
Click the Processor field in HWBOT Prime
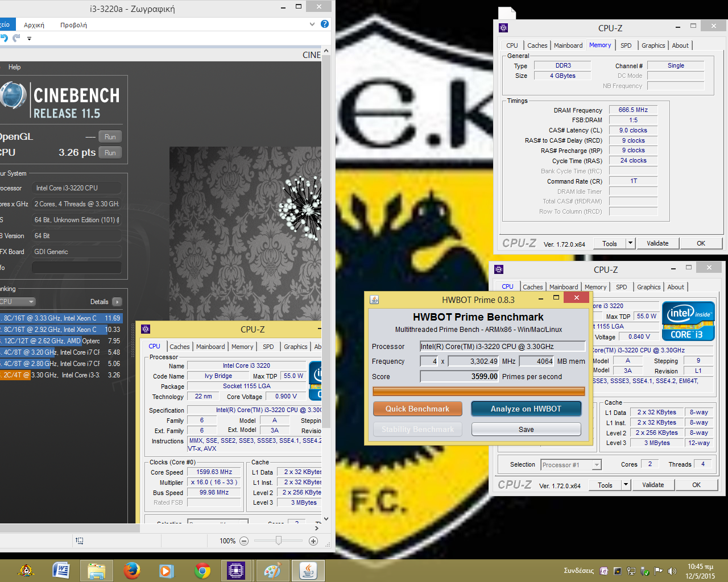502,346
